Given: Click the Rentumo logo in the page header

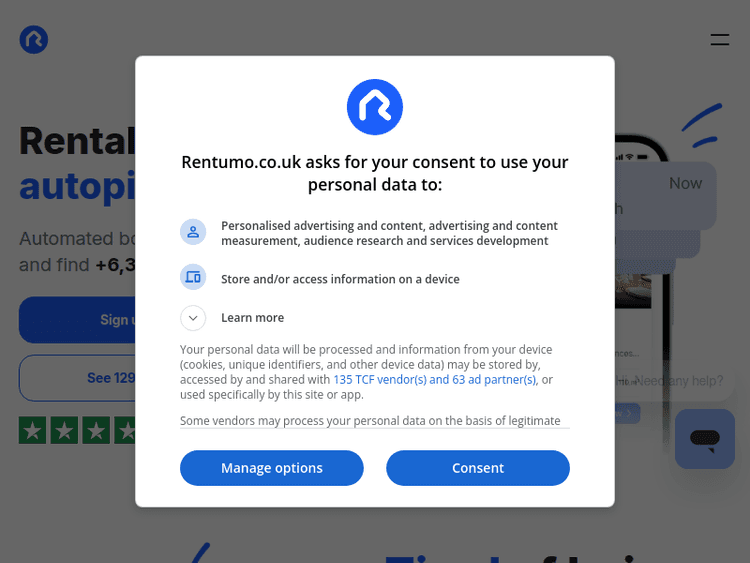Looking at the screenshot, I should point(33,40).
